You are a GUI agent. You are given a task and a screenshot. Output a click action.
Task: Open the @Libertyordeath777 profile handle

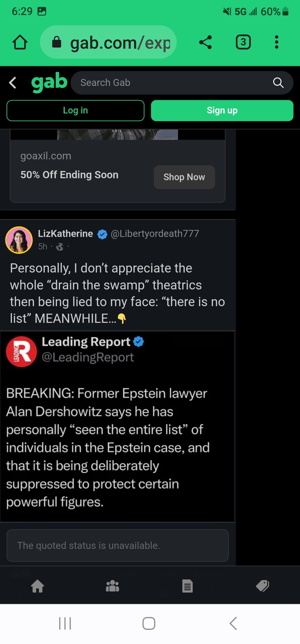pyautogui.click(x=155, y=234)
